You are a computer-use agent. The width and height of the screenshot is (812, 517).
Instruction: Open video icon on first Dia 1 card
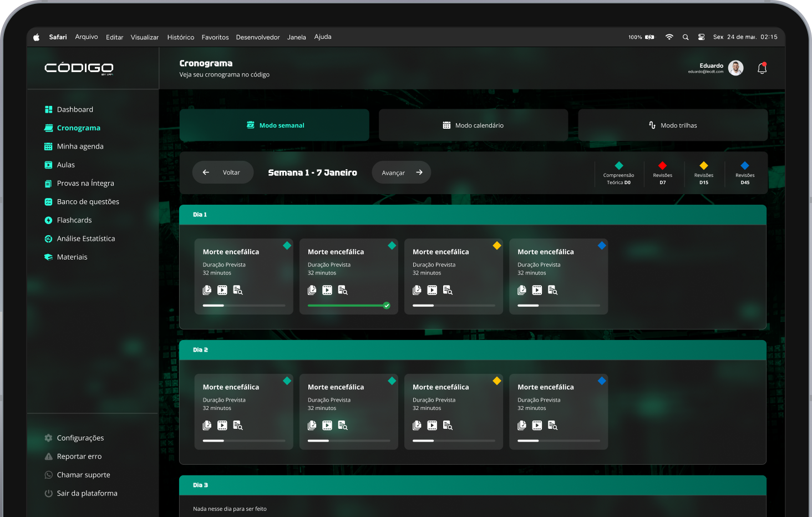(x=222, y=290)
